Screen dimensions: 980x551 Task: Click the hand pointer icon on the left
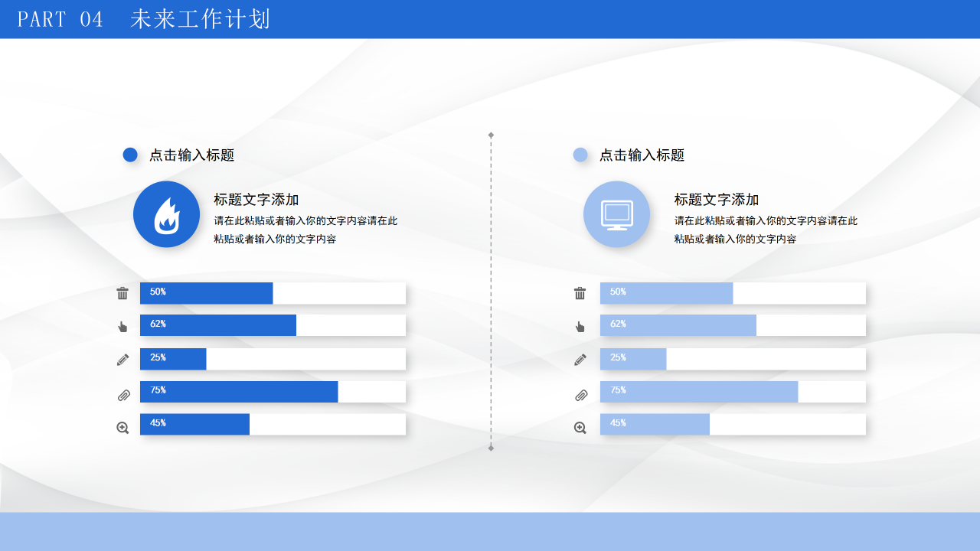tap(122, 325)
